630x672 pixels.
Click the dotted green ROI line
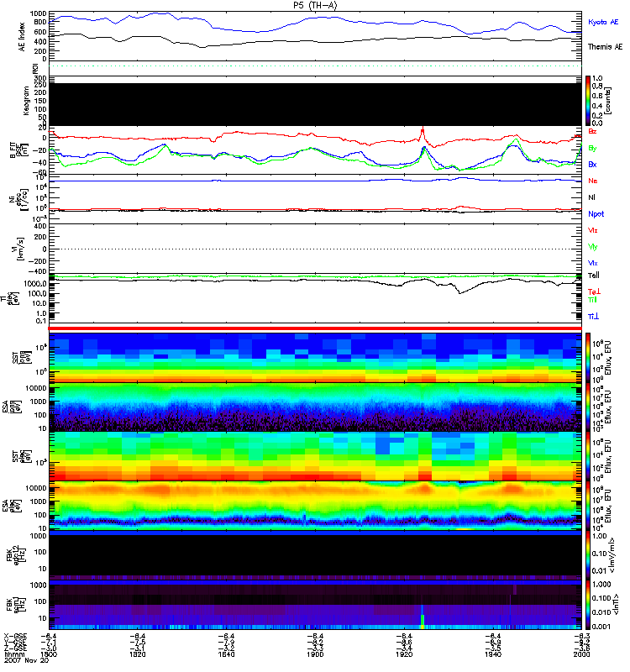315,66
